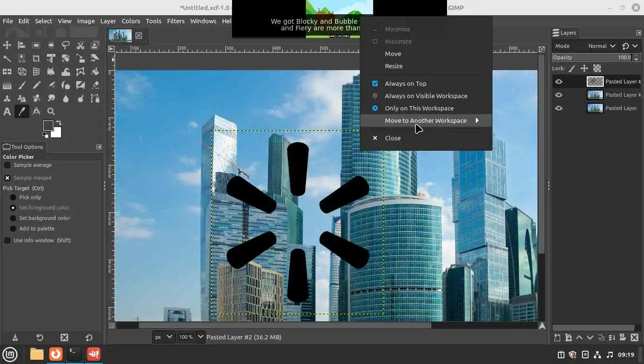
Task: Choose the Ink tool
Action: (66, 85)
